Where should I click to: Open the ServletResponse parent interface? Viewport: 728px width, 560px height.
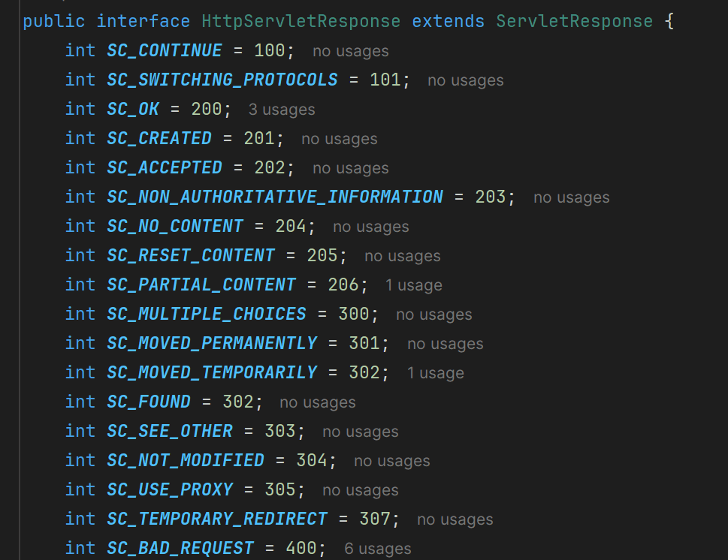coord(574,21)
